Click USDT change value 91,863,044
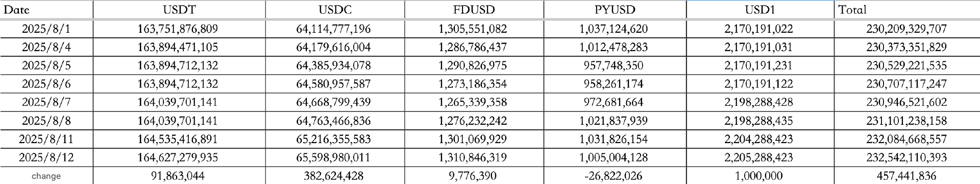The height and width of the screenshot is (184, 980). point(179,176)
